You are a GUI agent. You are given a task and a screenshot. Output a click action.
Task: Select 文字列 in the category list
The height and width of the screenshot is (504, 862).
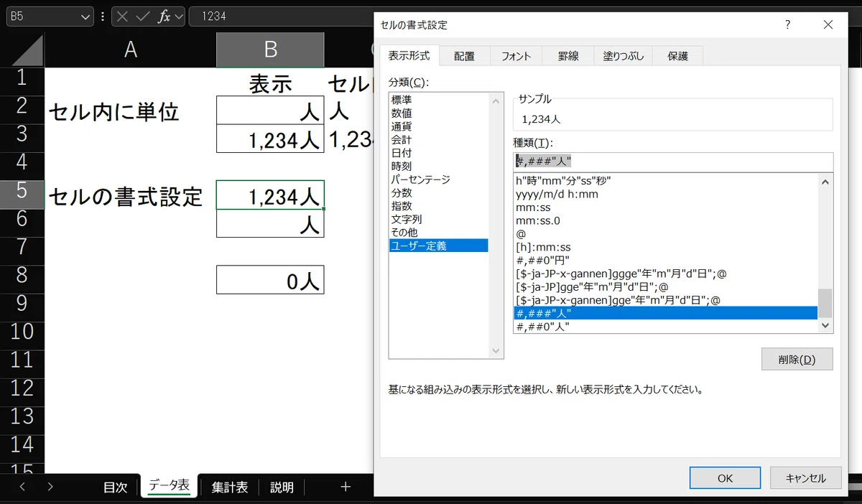click(438, 219)
